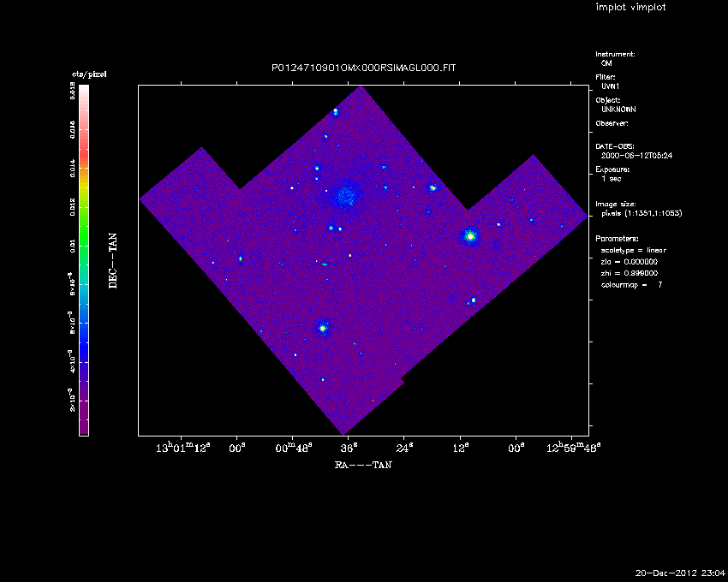The width and height of the screenshot is (728, 582).
Task: Click the RA tick label '13h01m12s'
Action: [x=183, y=448]
